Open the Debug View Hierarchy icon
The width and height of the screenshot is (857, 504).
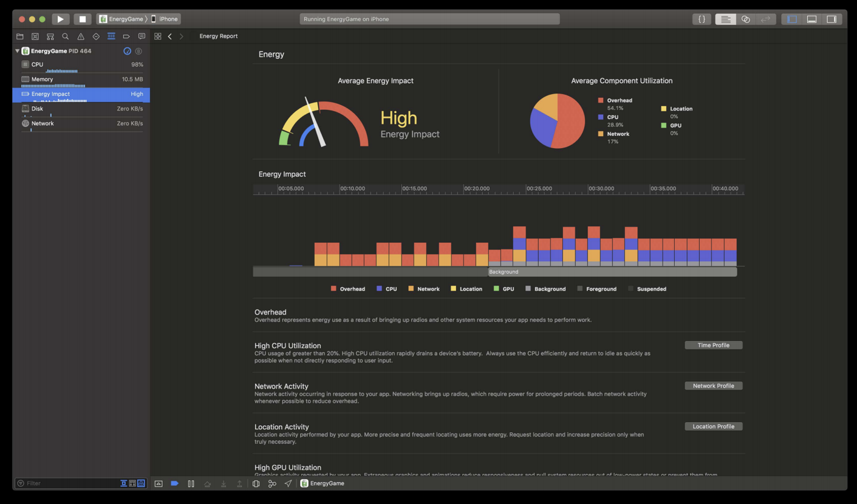click(x=256, y=483)
